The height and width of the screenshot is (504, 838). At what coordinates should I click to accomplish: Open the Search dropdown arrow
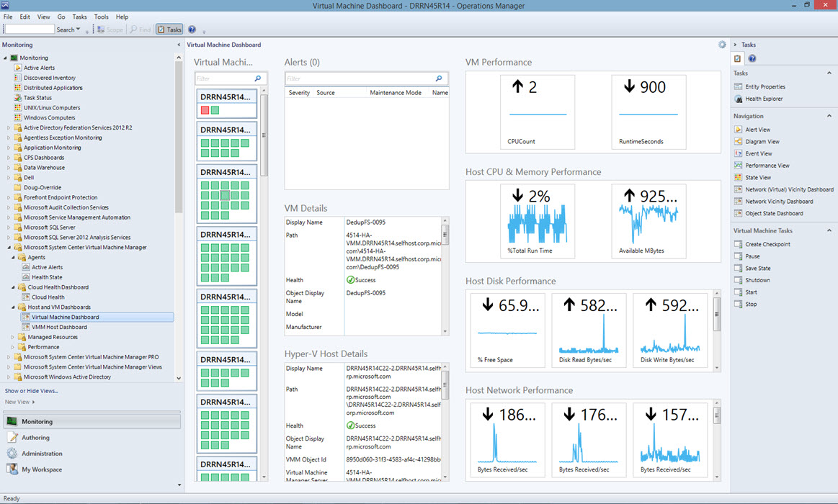[x=78, y=30]
